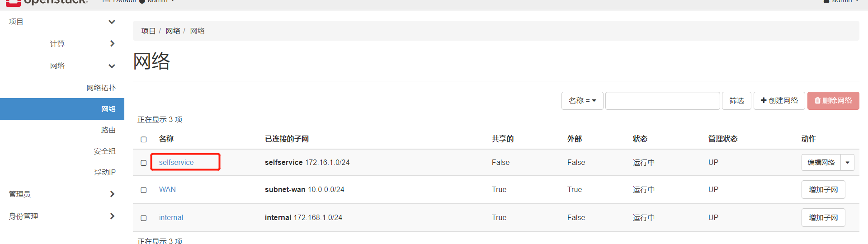868x244 pixels.
Task: Collapse the 网络 sidebar section chevron
Action: pos(112,66)
